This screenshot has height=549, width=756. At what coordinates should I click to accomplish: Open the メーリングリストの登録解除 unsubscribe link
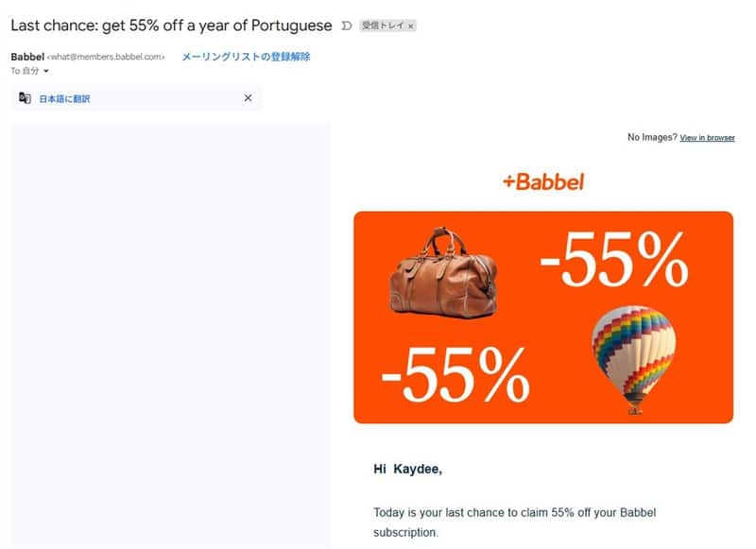point(246,57)
